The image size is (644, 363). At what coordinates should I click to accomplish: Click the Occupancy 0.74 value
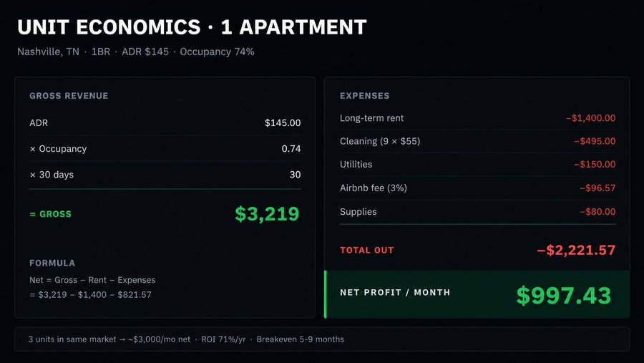click(x=291, y=149)
